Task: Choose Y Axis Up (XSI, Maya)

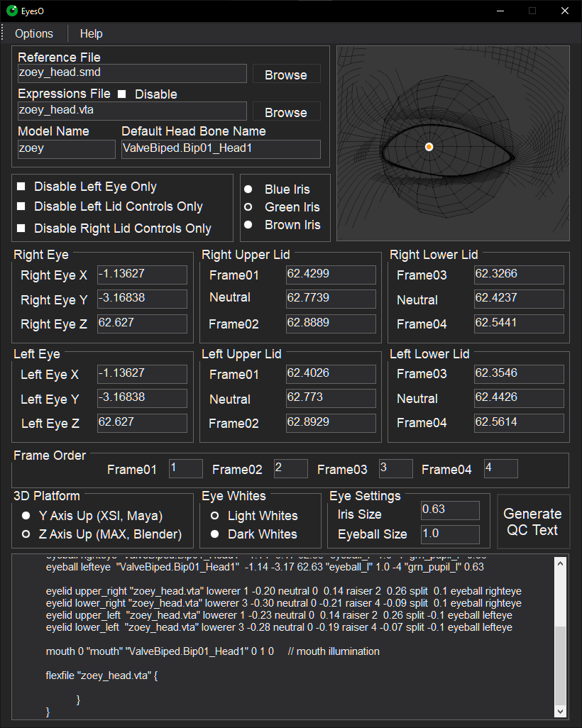Action: tap(26, 516)
